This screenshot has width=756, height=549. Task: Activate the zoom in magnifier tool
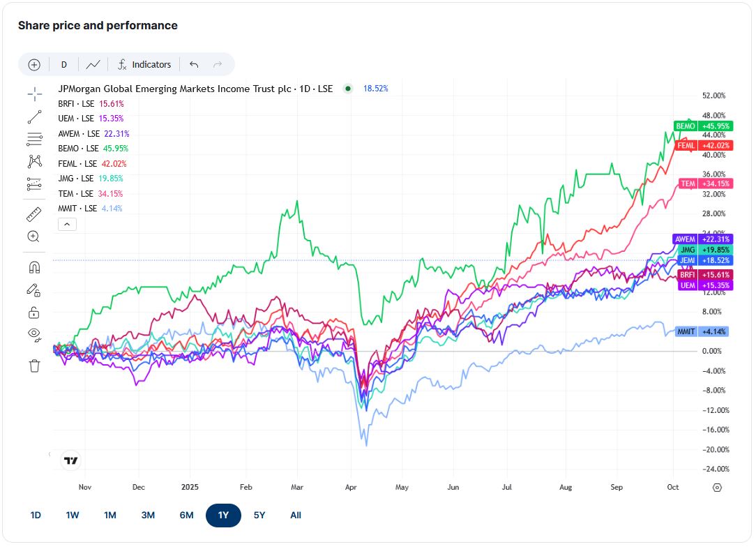click(33, 236)
